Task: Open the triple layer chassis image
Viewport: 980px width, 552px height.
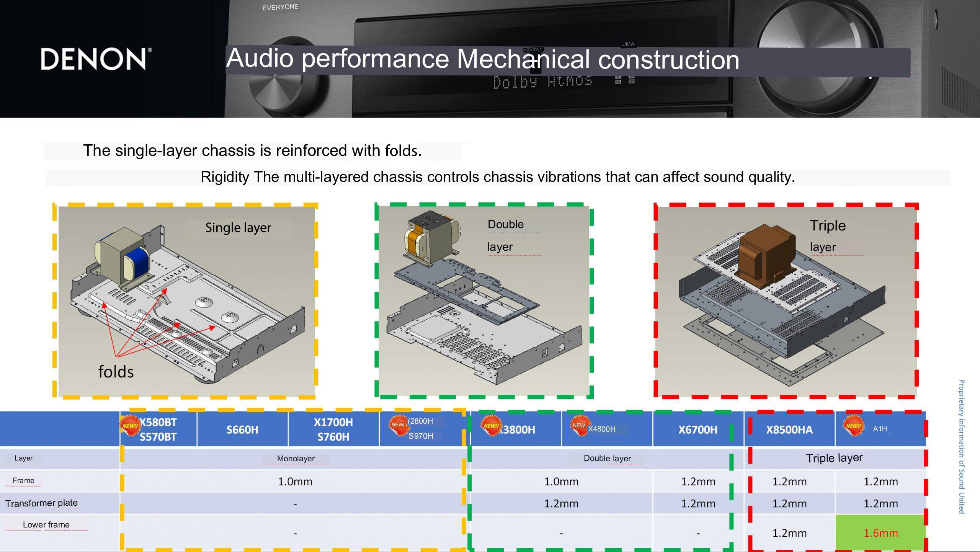Action: click(x=786, y=301)
